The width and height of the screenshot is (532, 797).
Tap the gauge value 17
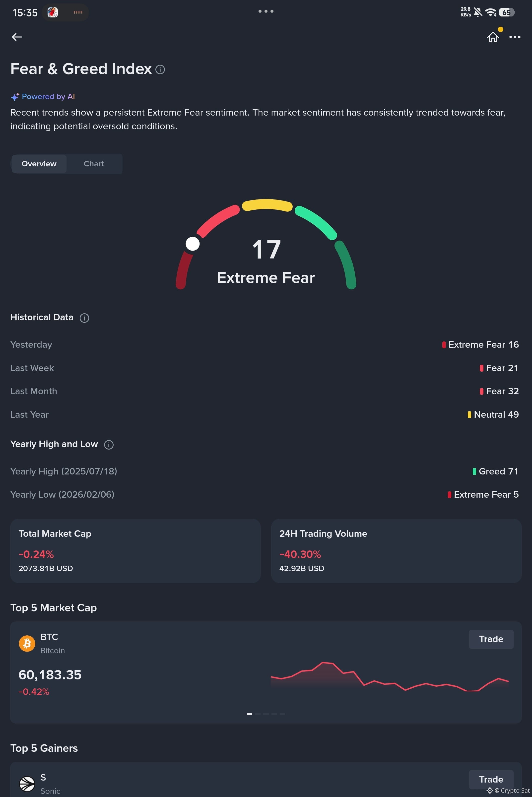266,250
